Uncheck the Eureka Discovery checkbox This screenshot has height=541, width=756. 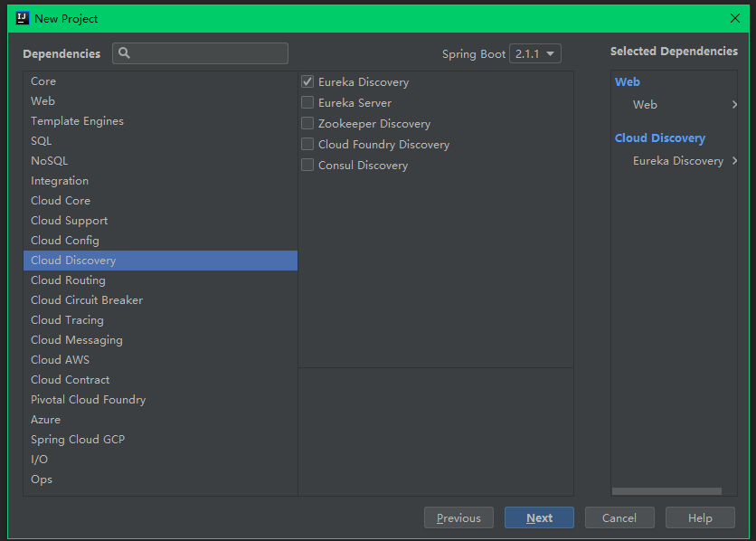click(x=307, y=82)
